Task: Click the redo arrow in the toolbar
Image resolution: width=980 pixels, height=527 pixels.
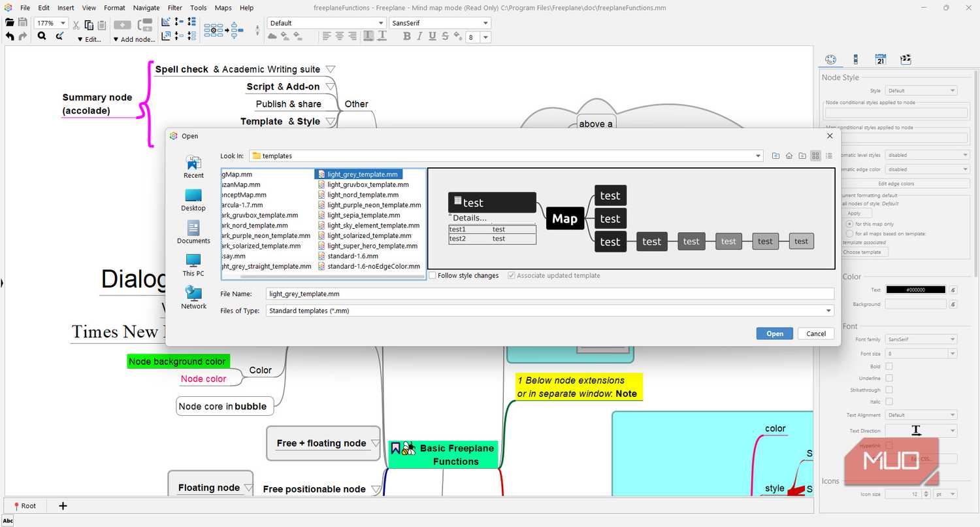Action: click(23, 36)
